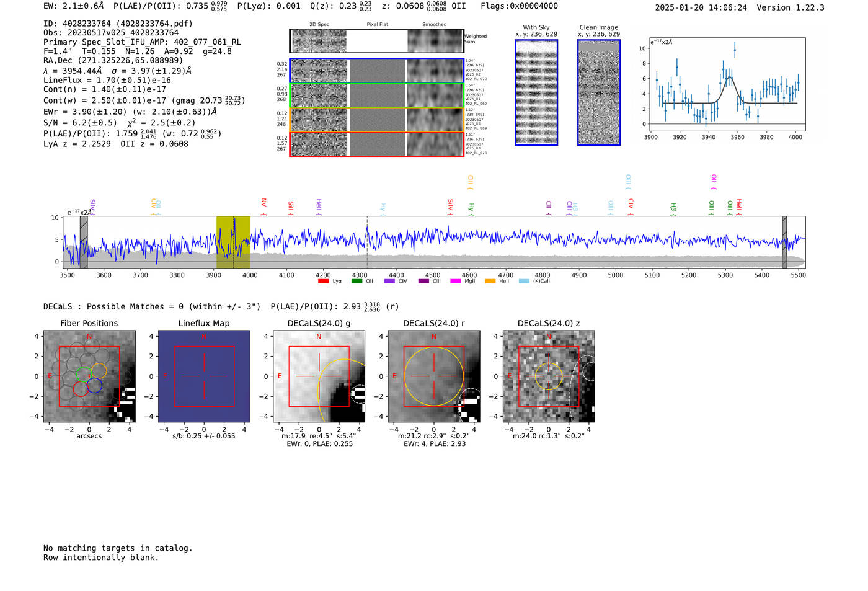The width and height of the screenshot is (868, 591).
Task: Open the Fiber Positions image panel
Action: coord(89,376)
